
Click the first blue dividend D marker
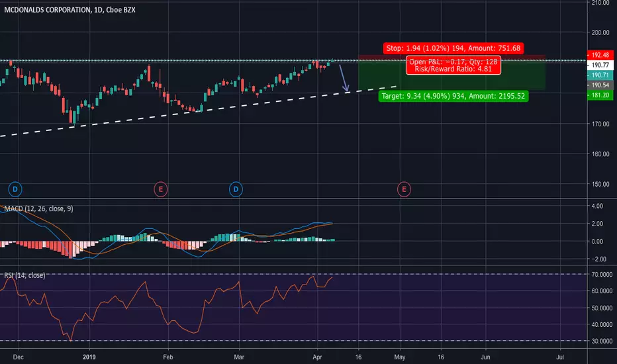coord(15,189)
